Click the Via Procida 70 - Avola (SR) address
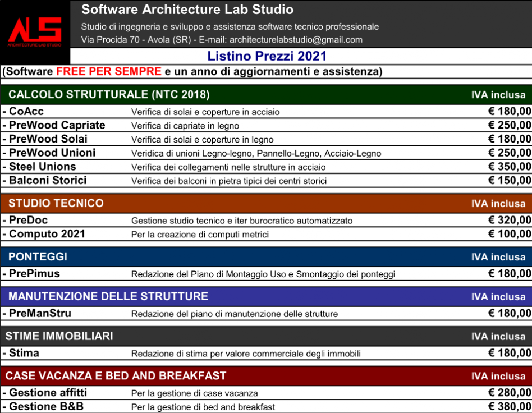532x413 pixels. [x=136, y=40]
